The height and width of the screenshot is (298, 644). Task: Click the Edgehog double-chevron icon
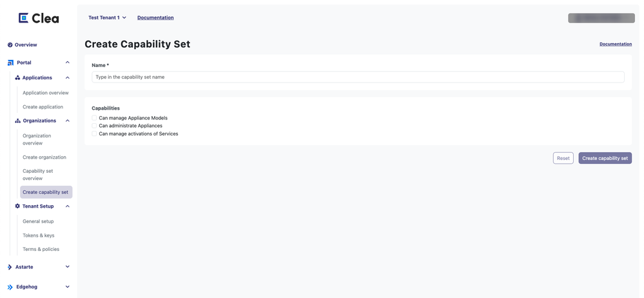(x=10, y=287)
